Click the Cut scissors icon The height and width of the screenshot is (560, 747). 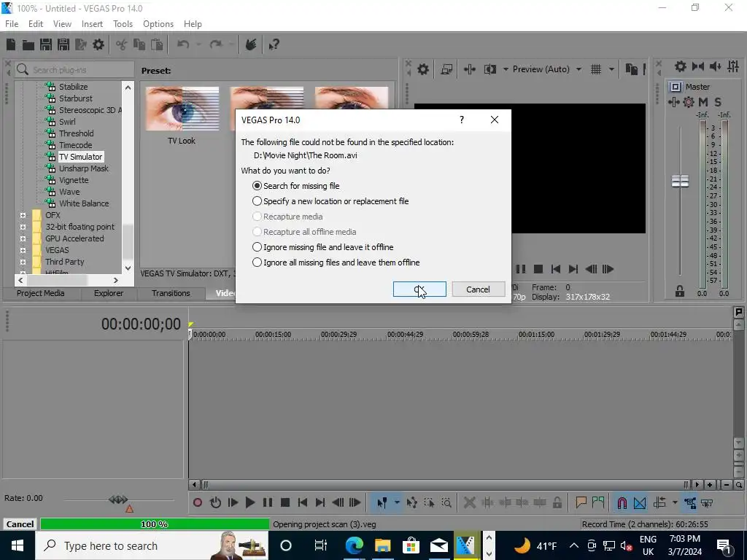coord(122,44)
